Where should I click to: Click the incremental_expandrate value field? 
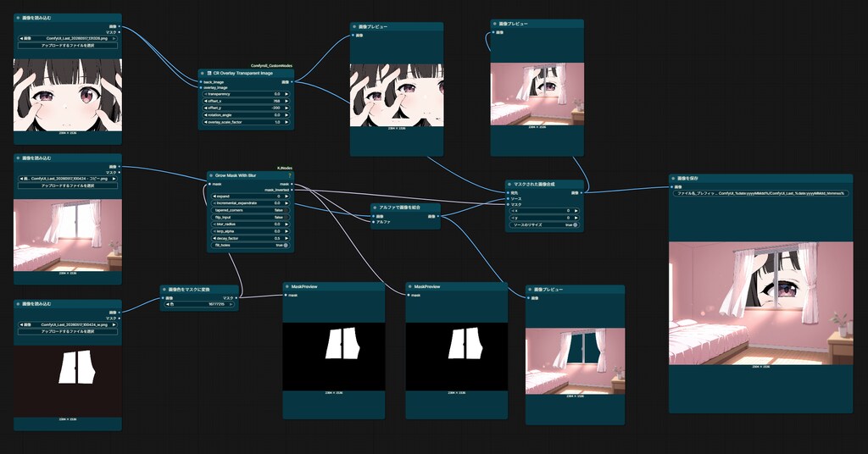[250, 203]
